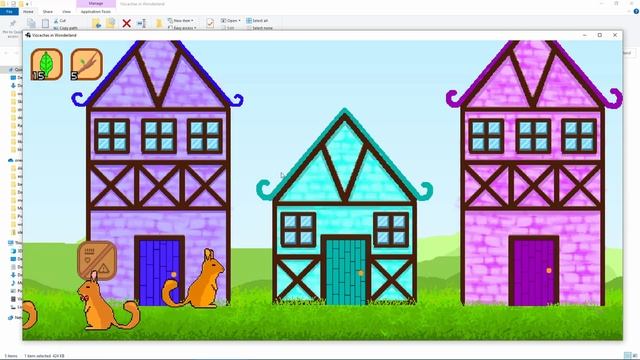Click the Network icon in the navigation pane
This screenshot has width=640, height=360.
[11, 318]
